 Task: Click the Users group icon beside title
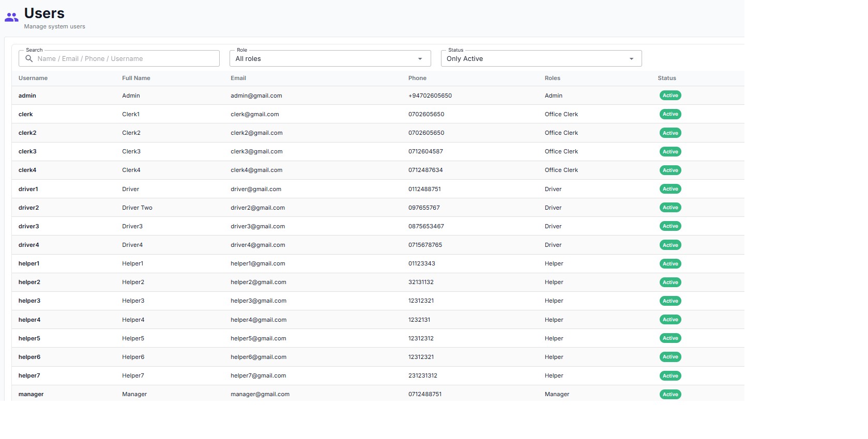pyautogui.click(x=11, y=18)
